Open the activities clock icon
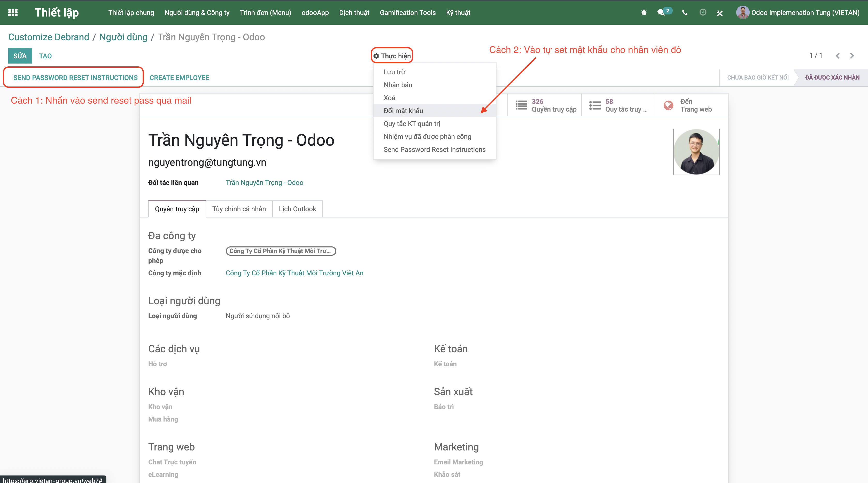This screenshot has width=868, height=483. 703,12
